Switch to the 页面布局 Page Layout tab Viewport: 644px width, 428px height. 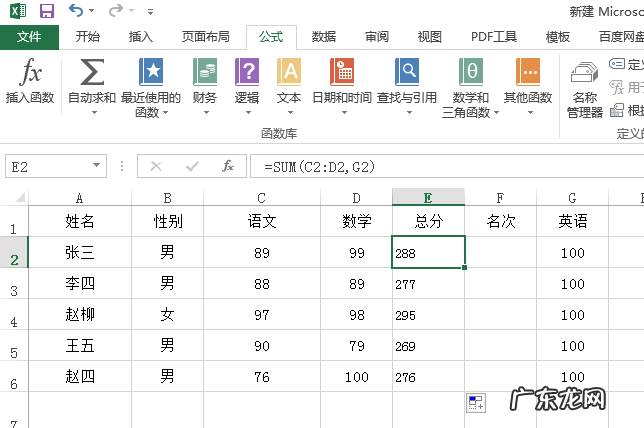click(x=205, y=37)
